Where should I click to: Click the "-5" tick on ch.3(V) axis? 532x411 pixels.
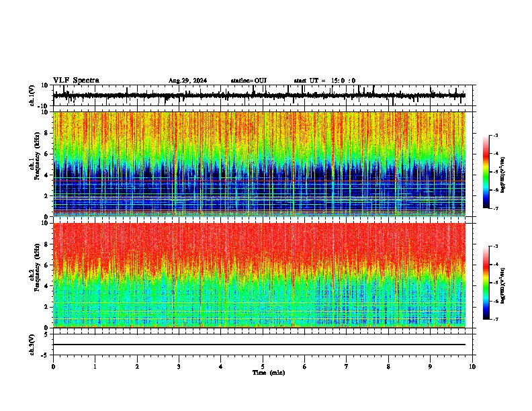tap(45, 355)
